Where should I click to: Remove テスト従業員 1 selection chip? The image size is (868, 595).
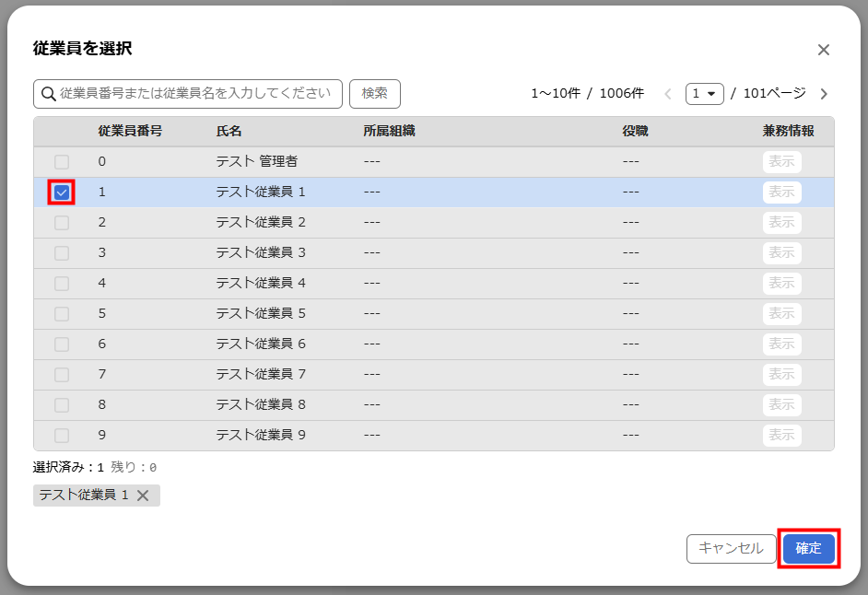click(143, 496)
